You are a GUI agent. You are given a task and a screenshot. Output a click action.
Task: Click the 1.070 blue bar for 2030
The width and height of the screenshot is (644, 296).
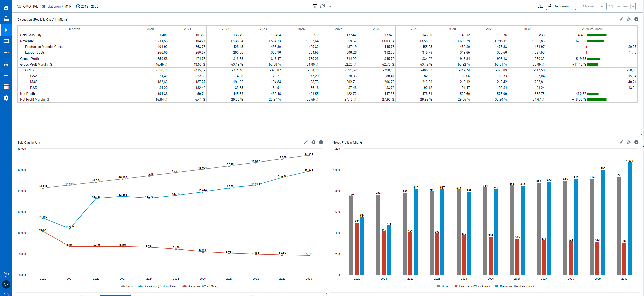point(629,218)
